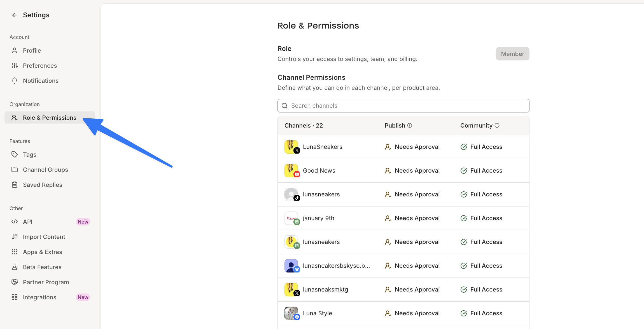Click the Saved Replies clipboard icon
The image size is (644, 329).
15,185
